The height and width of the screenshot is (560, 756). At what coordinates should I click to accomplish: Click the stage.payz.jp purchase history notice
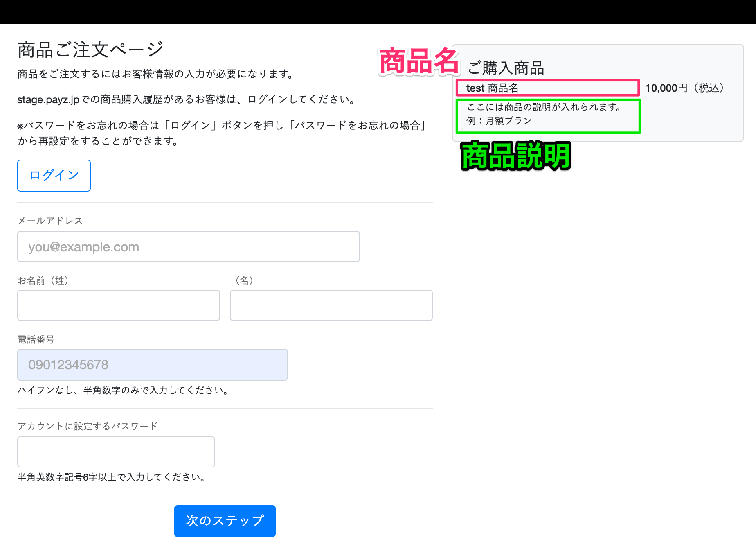187,99
